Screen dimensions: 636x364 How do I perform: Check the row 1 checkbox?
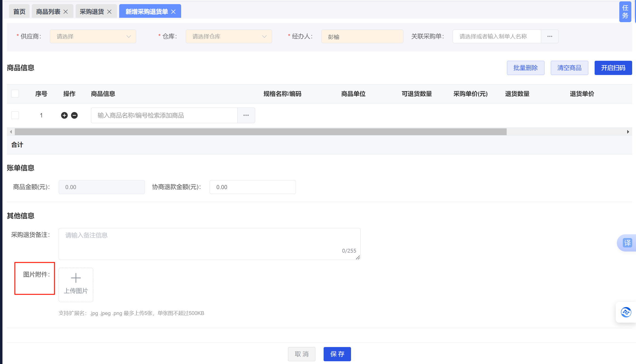click(15, 115)
